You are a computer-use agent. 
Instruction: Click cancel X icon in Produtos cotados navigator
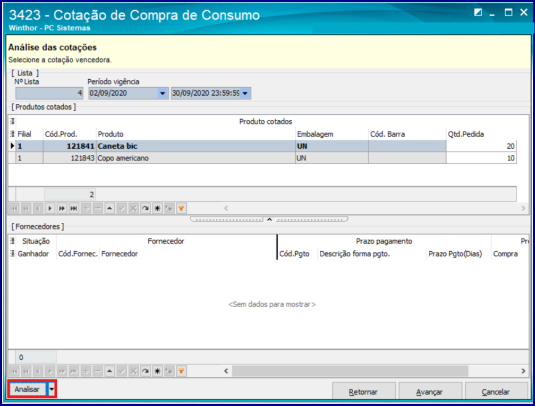coord(133,208)
